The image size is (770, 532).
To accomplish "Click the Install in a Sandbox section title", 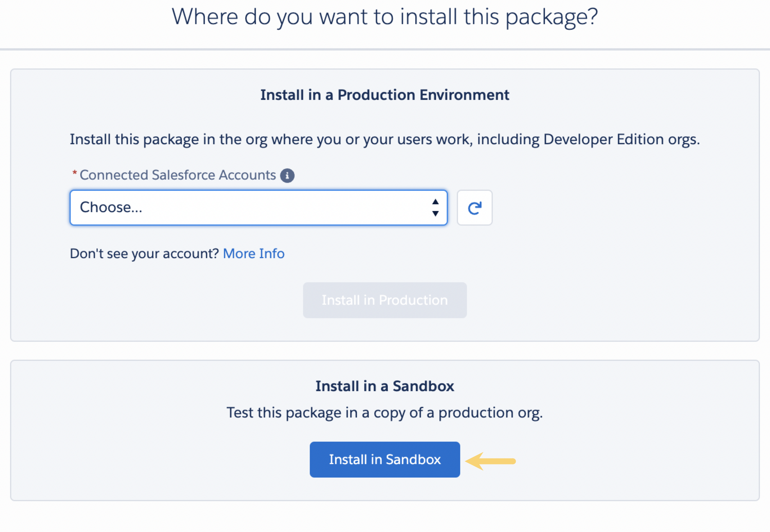I will point(385,386).
